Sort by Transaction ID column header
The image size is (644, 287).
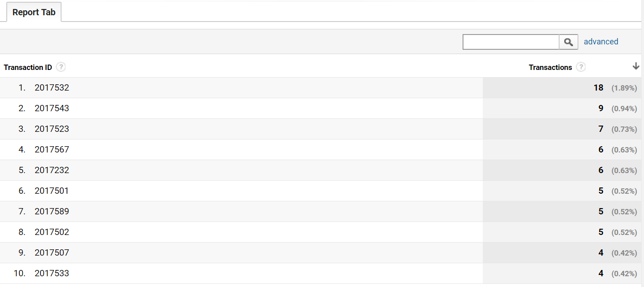pyautogui.click(x=28, y=67)
